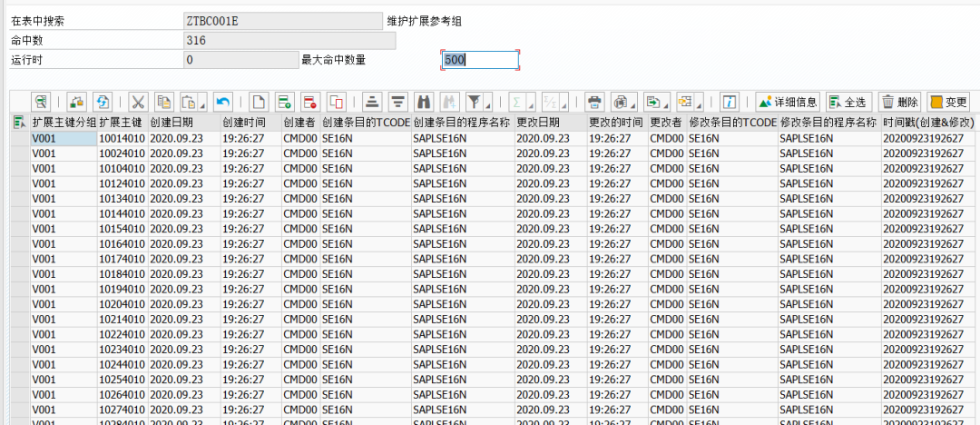
Task: Click the Refresh toolbar icon
Action: click(x=102, y=102)
